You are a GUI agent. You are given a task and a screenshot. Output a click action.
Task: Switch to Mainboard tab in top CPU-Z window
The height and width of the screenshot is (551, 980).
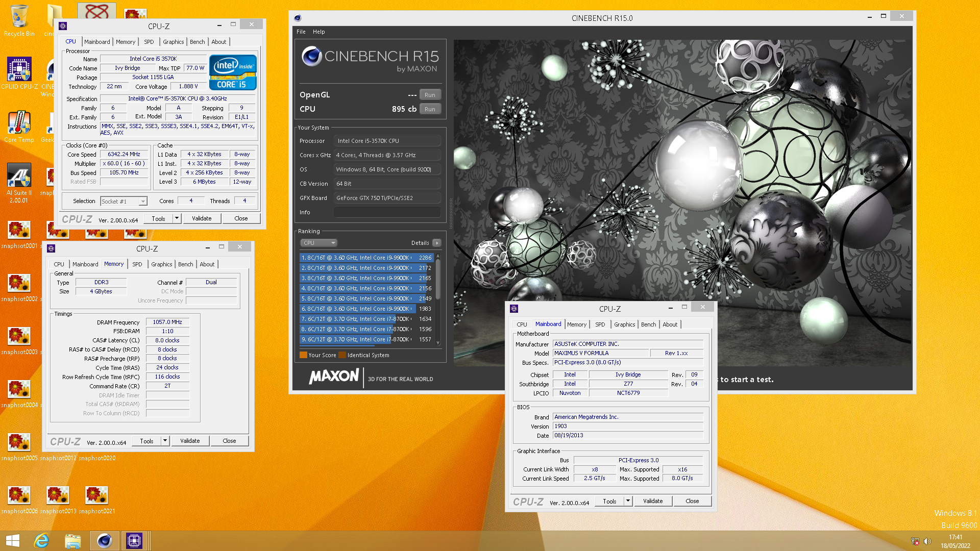pos(97,42)
